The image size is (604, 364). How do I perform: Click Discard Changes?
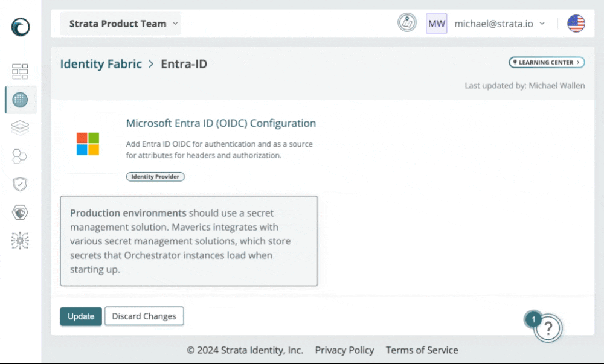(144, 316)
